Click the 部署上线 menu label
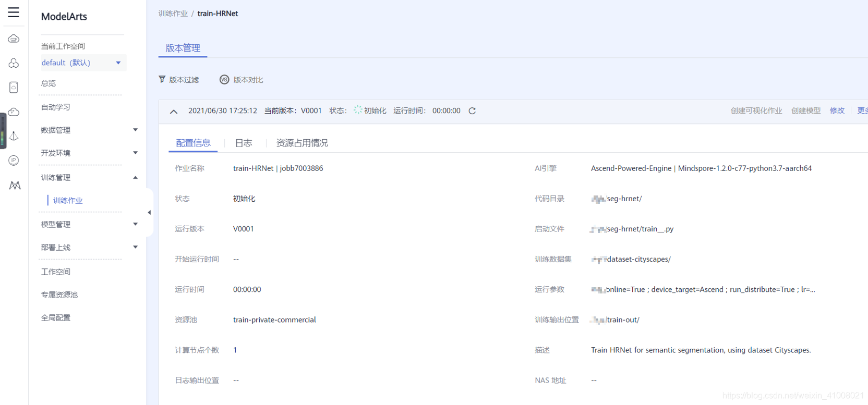The width and height of the screenshot is (868, 405). coord(56,247)
